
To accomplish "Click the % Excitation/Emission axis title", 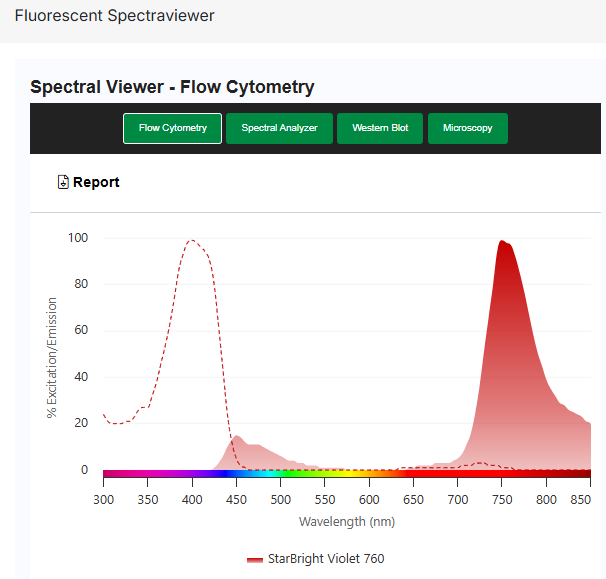I will coord(52,357).
